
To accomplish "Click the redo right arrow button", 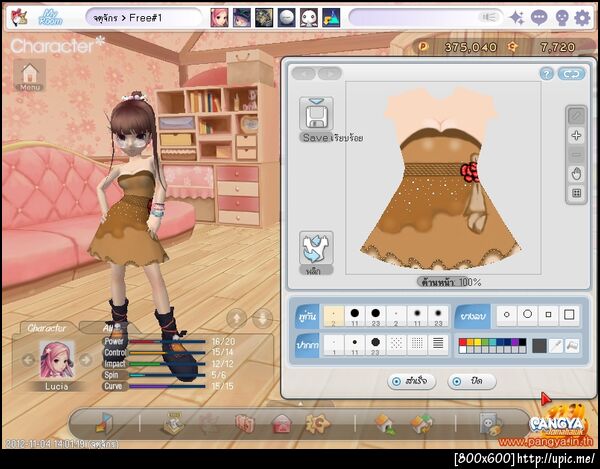I will pyautogui.click(x=330, y=73).
